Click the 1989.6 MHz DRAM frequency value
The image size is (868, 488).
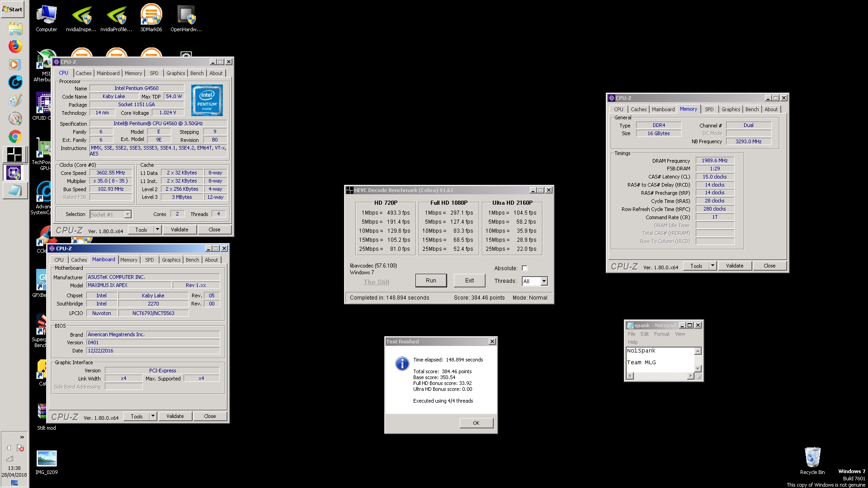pos(714,160)
